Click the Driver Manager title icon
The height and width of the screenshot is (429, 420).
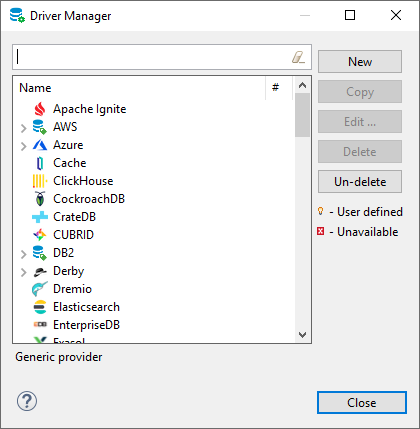click(x=17, y=15)
